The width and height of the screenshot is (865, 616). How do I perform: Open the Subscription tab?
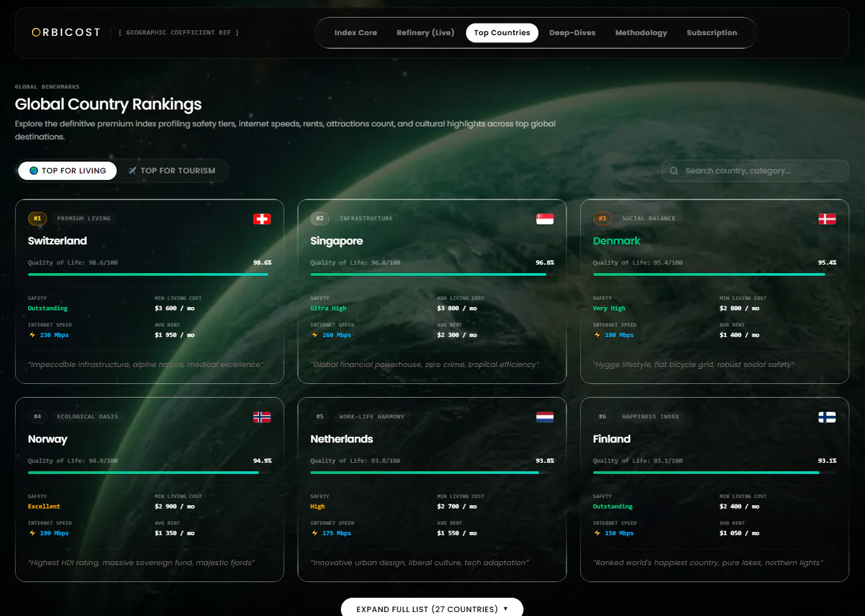coord(712,33)
